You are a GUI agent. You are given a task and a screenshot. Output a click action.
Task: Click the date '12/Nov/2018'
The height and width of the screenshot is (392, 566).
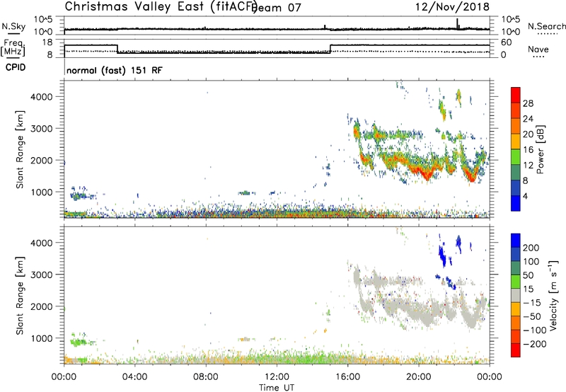point(452,7)
